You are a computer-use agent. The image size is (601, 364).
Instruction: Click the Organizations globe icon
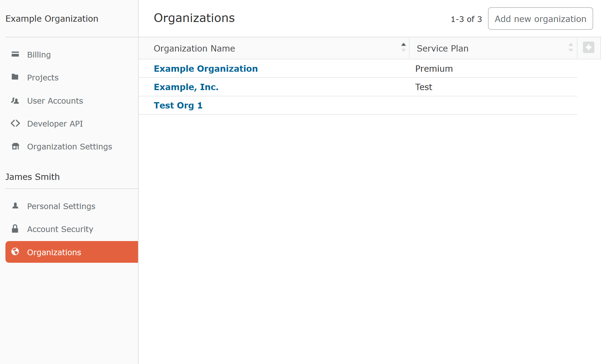pyautogui.click(x=15, y=251)
